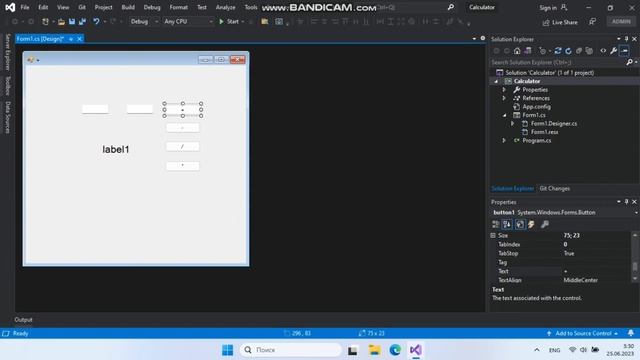
Task: Open the Format menu
Action: [x=178, y=7]
